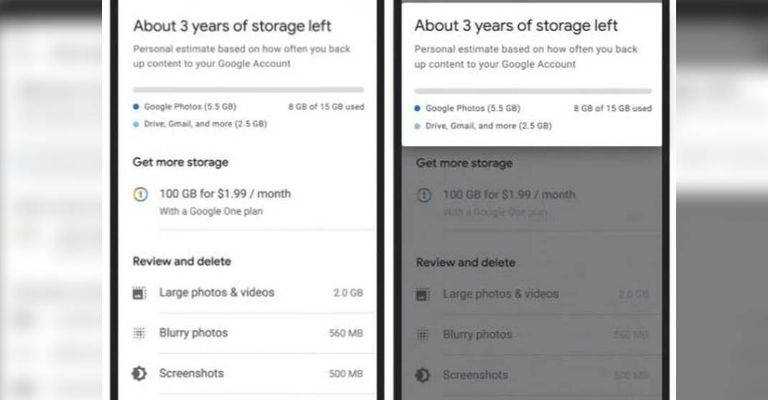Select the Screenshots row label in left screen
768x400 pixels.
(x=191, y=373)
